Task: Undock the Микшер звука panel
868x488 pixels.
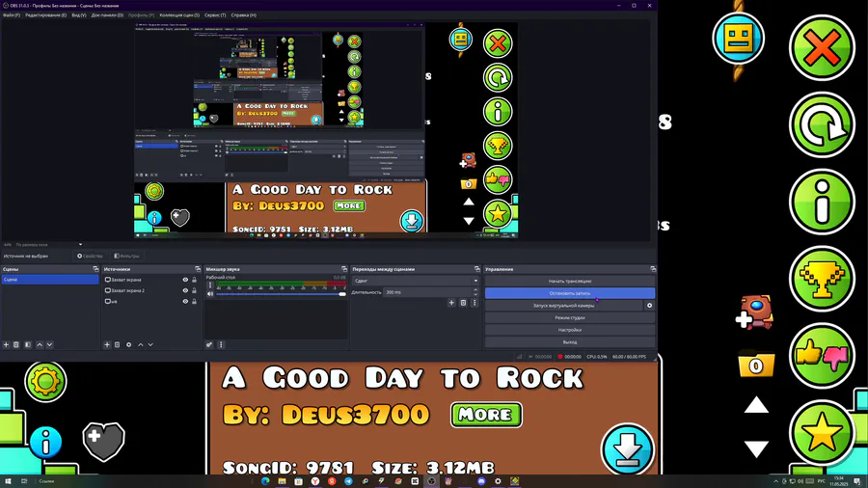Action: (x=344, y=269)
